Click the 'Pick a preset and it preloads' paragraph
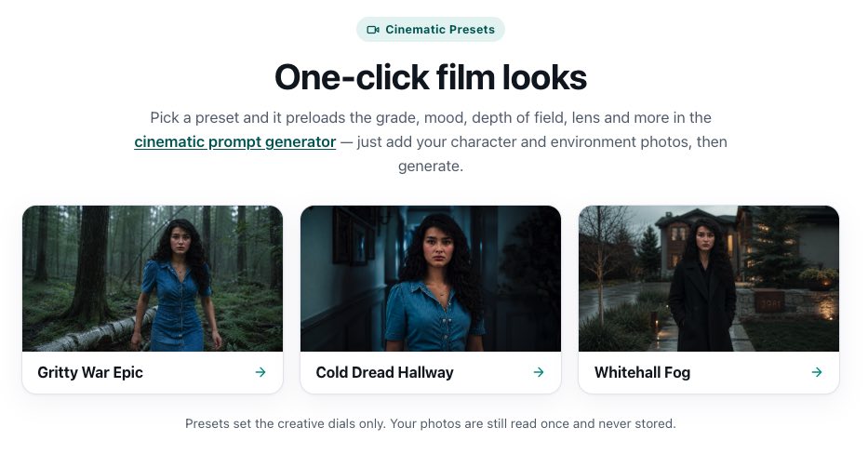Screen dimensions: 868x454 [x=431, y=141]
